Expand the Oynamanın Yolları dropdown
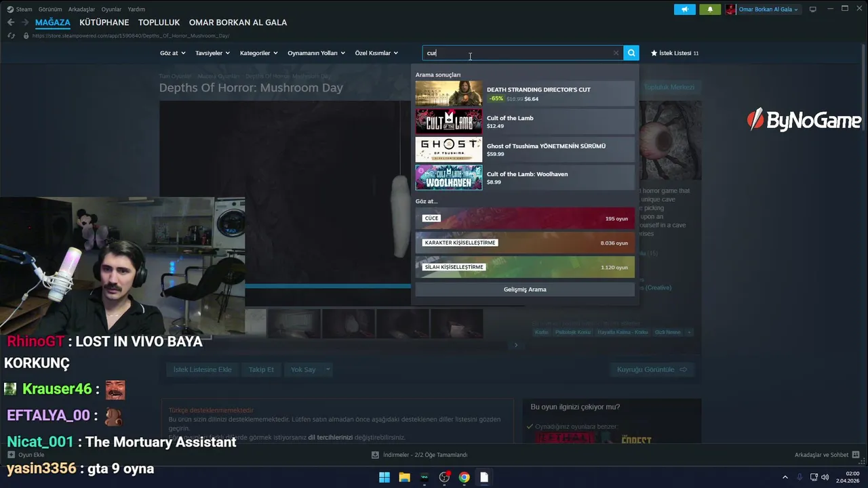 coord(316,53)
